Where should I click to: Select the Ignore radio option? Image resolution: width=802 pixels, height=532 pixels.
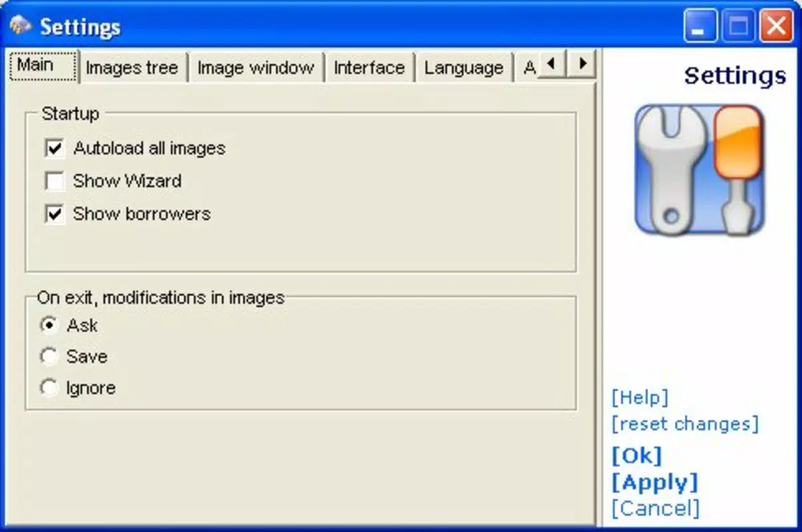49,388
